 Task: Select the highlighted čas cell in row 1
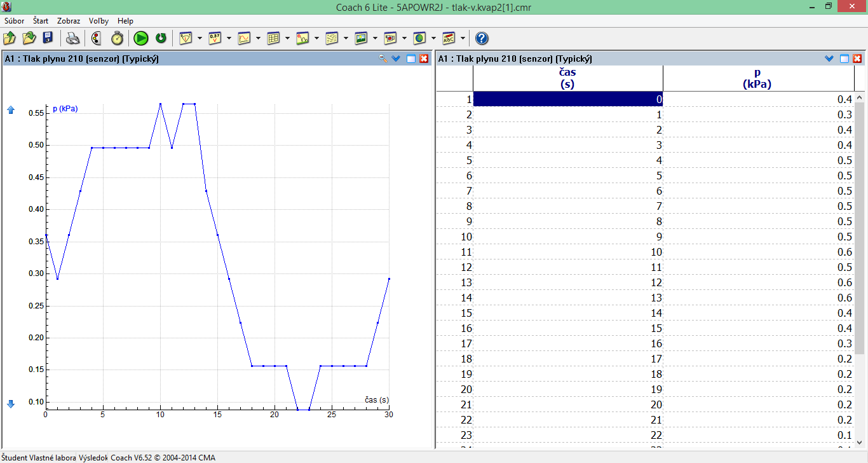point(568,99)
